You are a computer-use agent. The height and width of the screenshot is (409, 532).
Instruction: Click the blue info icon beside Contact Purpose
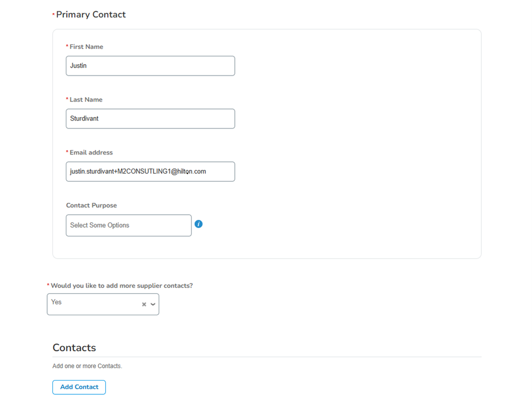pos(198,224)
